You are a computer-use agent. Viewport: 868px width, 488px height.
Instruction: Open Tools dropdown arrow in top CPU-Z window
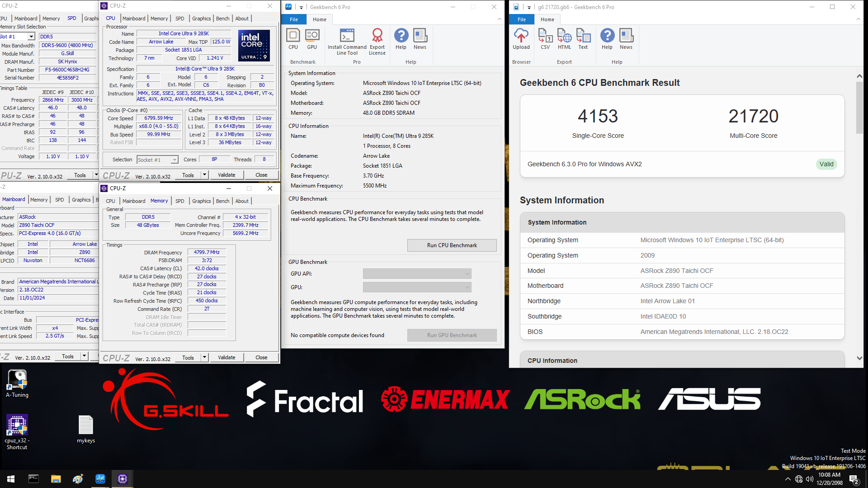click(x=204, y=175)
